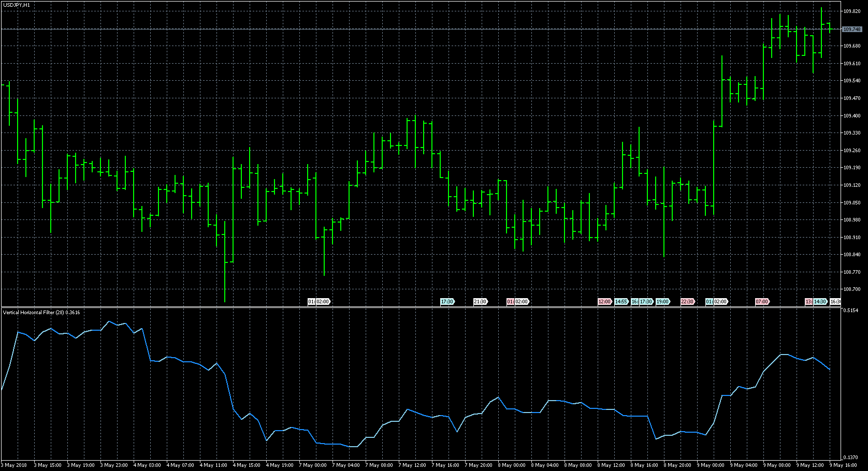This screenshot has width=868, height=471.
Task: Select the 19:00 light blue event flag
Action: (662, 302)
